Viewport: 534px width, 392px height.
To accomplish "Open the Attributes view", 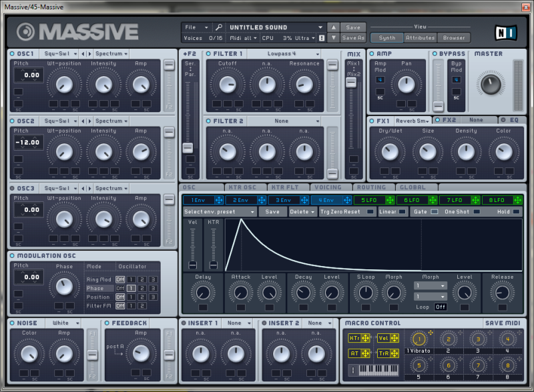I will click(x=421, y=38).
